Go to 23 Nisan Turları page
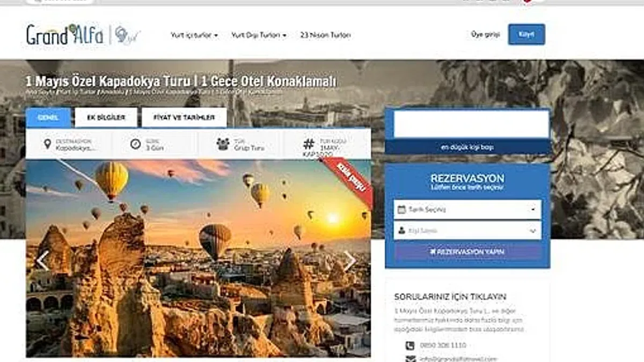Viewport: 644px width, 362px height. click(326, 35)
